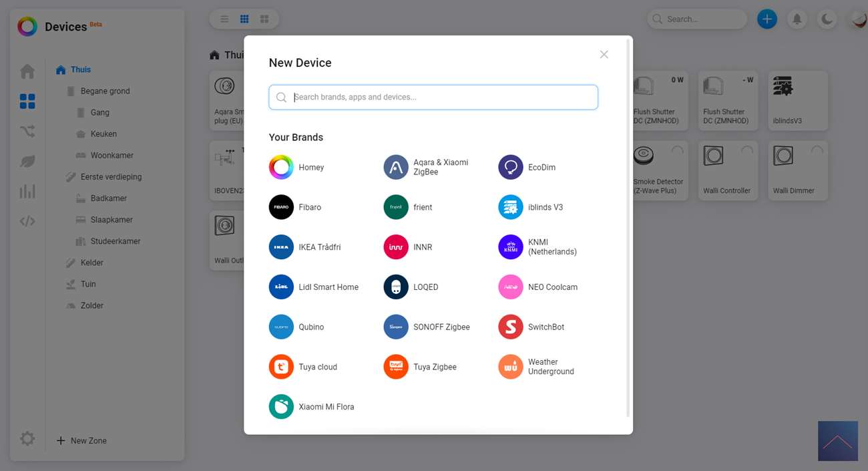Select the SwitchBot brand
The width and height of the screenshot is (868, 471).
click(531, 327)
